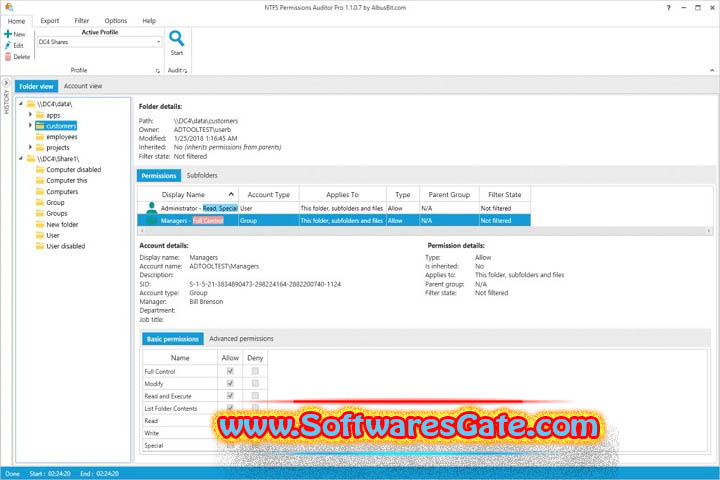Select the Administrator - Read, Special row
The width and height of the screenshot is (720, 480).
[x=334, y=208]
